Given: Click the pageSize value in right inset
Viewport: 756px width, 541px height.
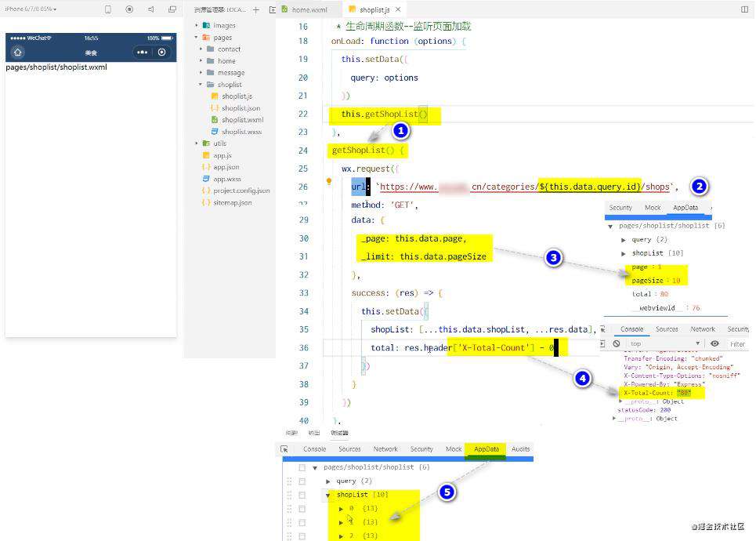Looking at the screenshot, I should click(676, 281).
